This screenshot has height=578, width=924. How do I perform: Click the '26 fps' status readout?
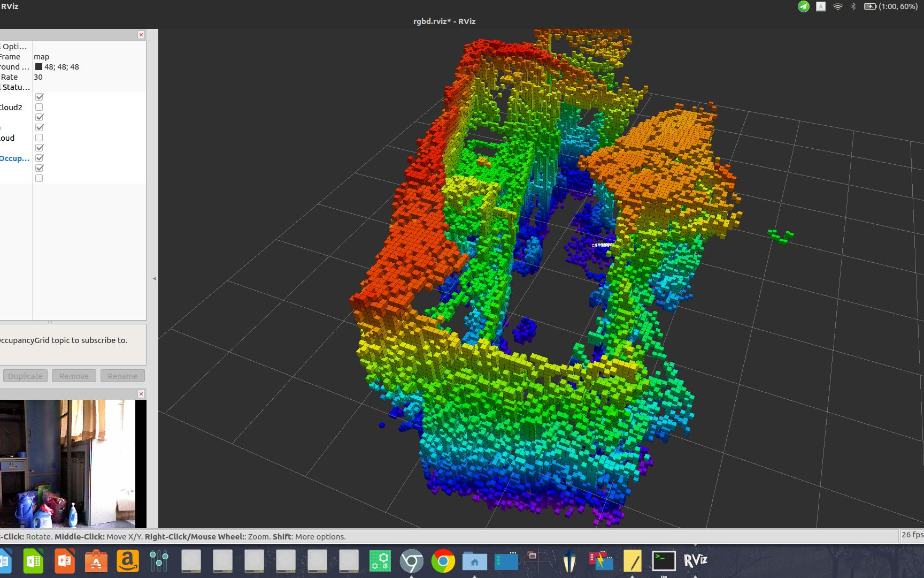click(912, 535)
